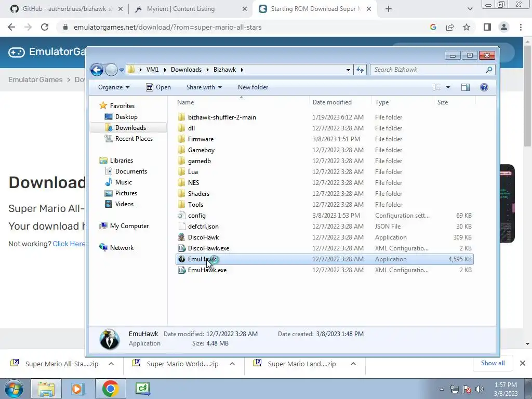Open a new Chrome tab

389,9
